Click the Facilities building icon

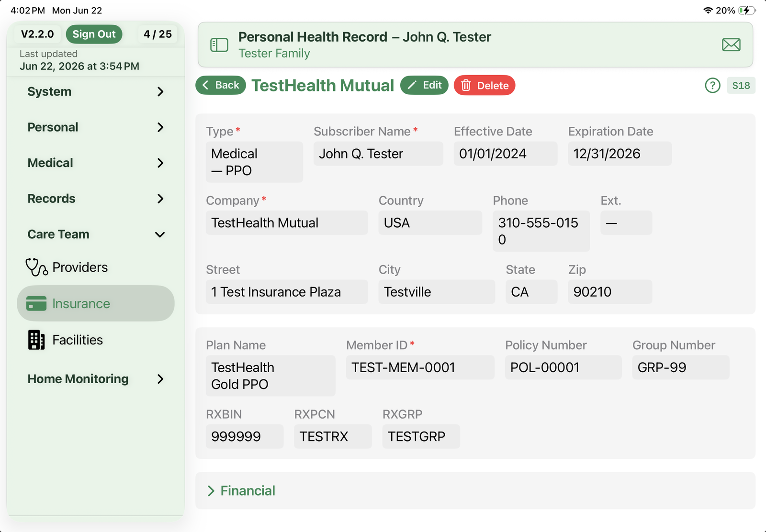[36, 340]
